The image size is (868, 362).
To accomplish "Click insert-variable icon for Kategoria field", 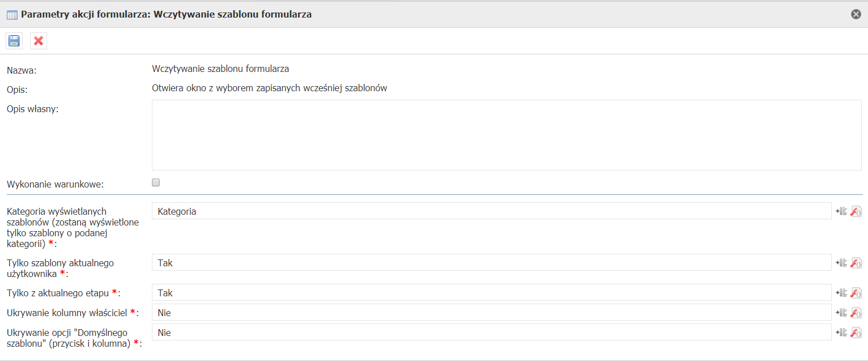I will pos(841,211).
